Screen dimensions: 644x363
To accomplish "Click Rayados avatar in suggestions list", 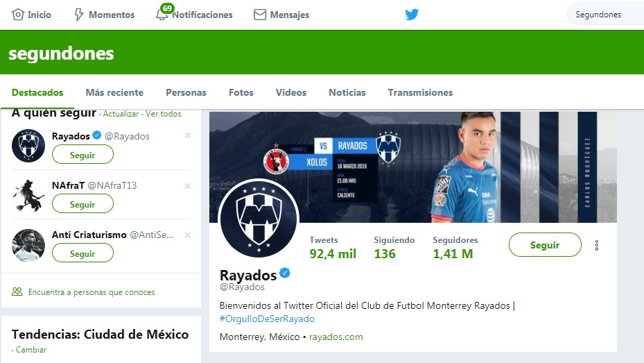I will point(28,146).
